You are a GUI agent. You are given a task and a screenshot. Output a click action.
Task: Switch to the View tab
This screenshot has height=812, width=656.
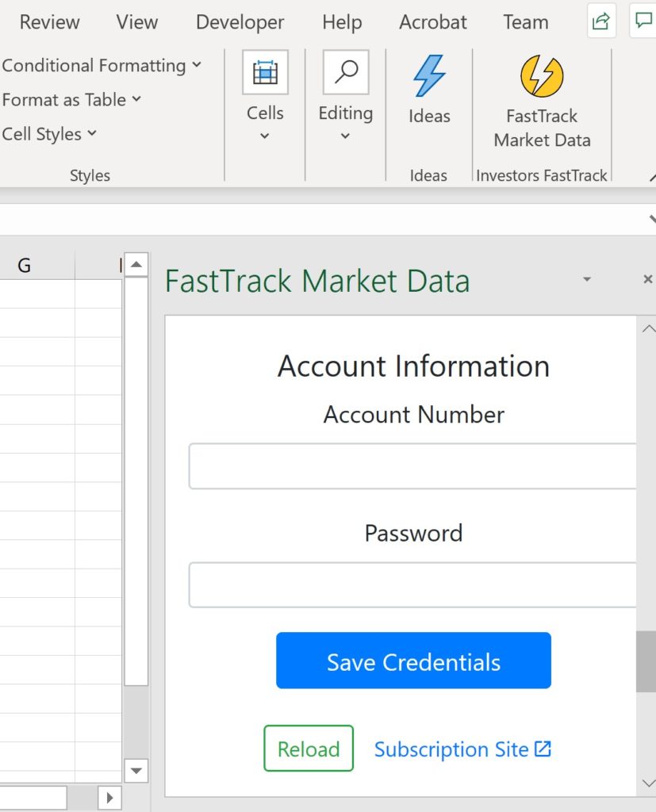pyautogui.click(x=136, y=22)
